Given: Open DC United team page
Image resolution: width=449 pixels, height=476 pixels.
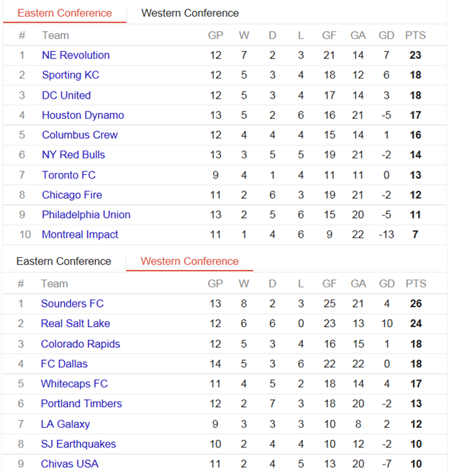Looking at the screenshot, I should pos(66,95).
